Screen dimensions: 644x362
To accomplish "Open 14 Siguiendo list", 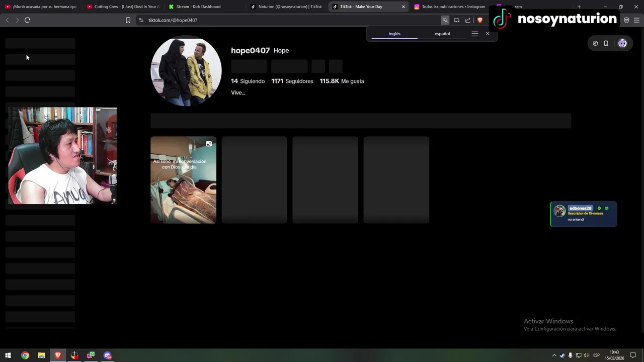I will (248, 81).
